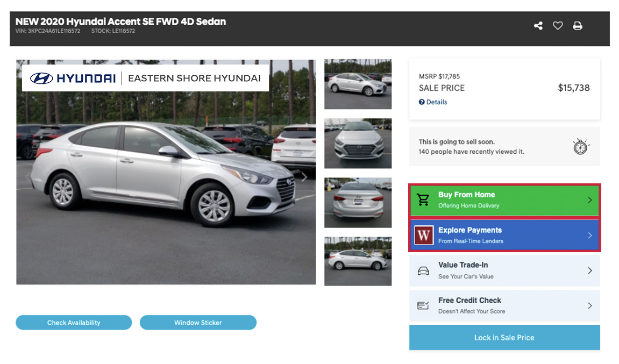Click 'See Your Car's Value' subtitle
619x364 pixels.
point(466,276)
